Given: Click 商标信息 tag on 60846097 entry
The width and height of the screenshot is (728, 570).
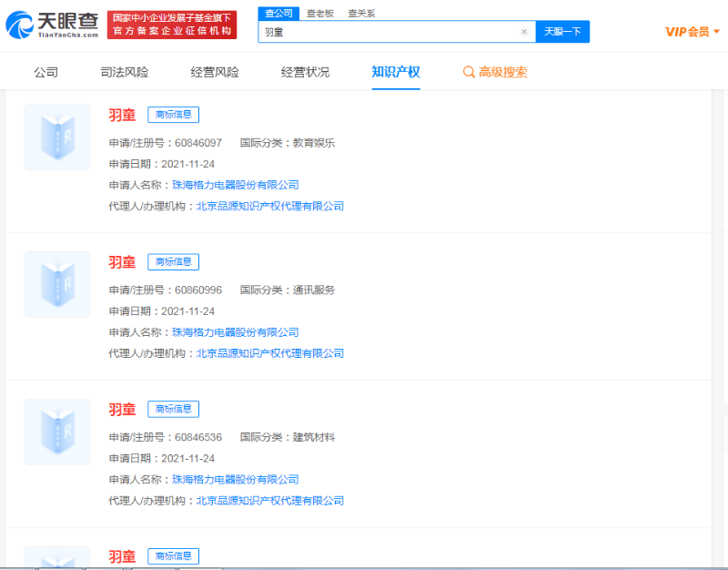Looking at the screenshot, I should pos(173,115).
